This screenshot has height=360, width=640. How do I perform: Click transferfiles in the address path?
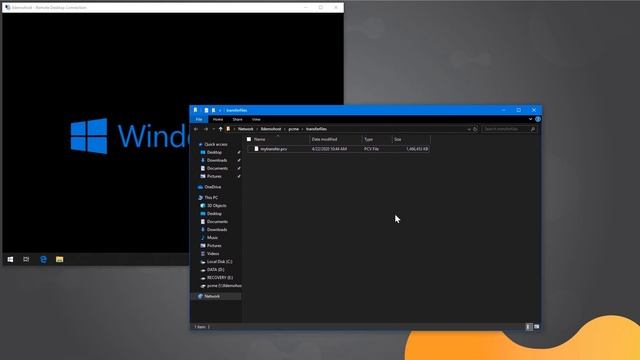coord(316,129)
